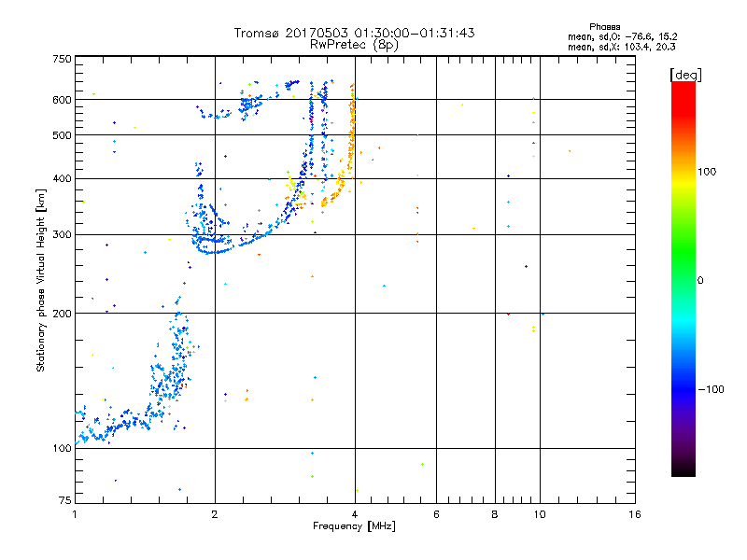Click the x-axis '1' tick label
The width and height of the screenshot is (747, 560).
coord(75,514)
